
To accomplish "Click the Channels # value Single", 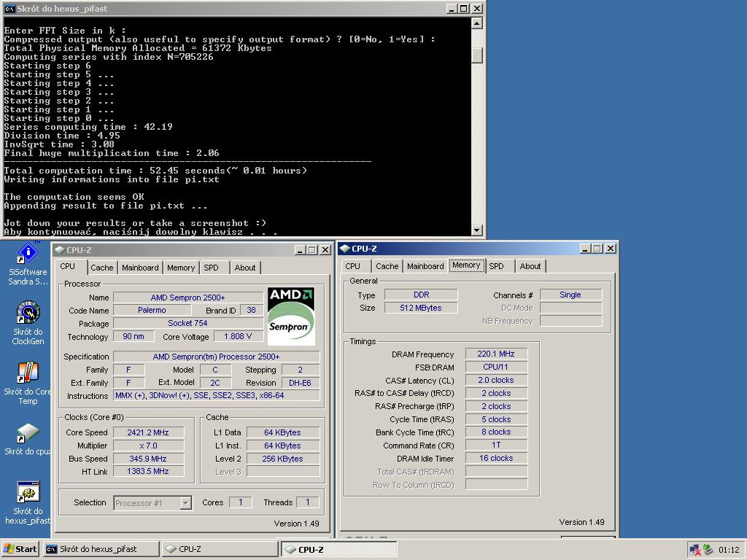I will [x=570, y=295].
